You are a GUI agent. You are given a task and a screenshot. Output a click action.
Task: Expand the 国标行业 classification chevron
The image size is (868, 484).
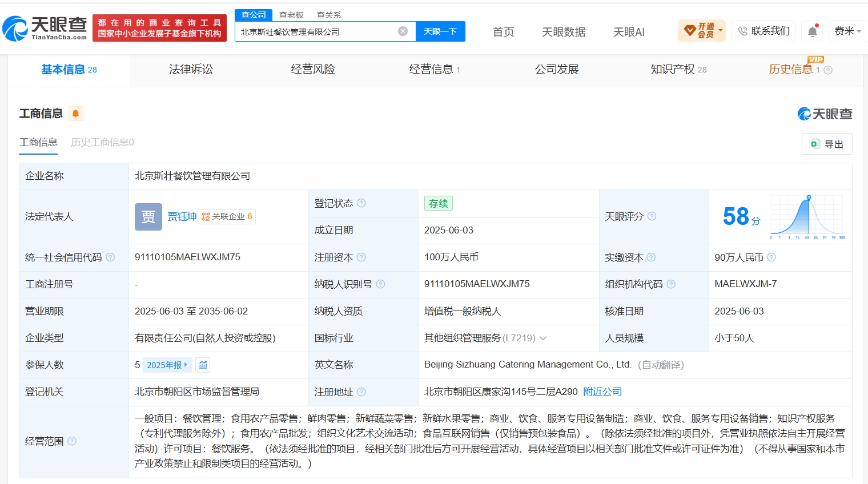[x=543, y=338]
